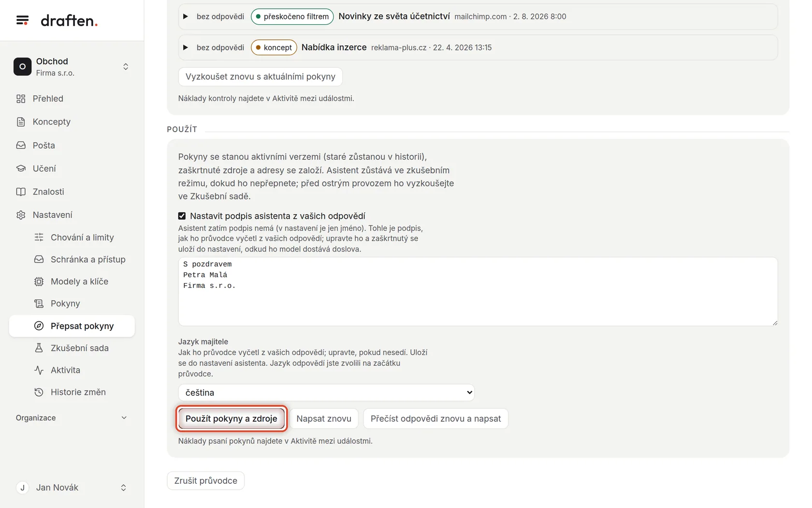Click 'Použít pokyny a zdroje' button

232,418
